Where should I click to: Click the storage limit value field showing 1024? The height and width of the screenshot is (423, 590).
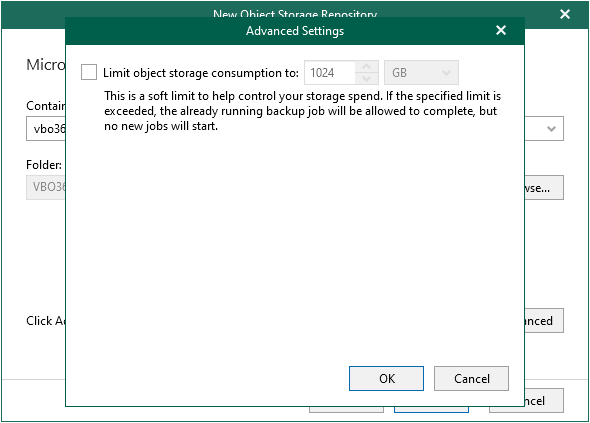pos(330,72)
